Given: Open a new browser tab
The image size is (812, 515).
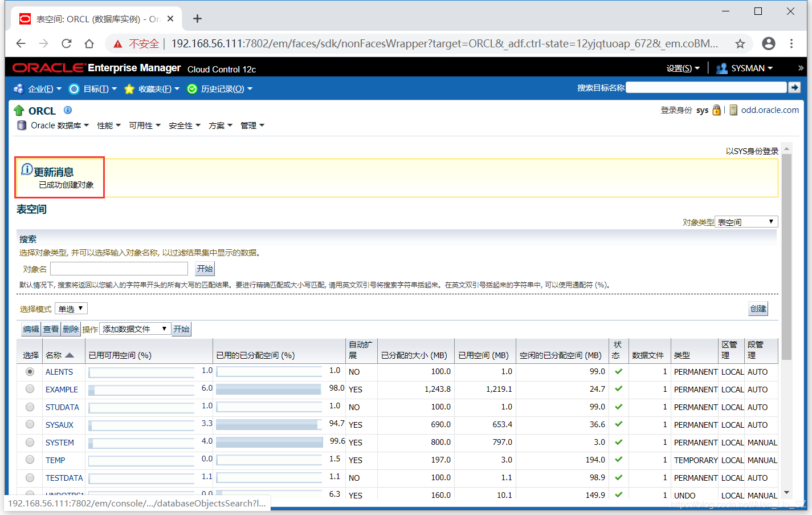Looking at the screenshot, I should pos(197,19).
